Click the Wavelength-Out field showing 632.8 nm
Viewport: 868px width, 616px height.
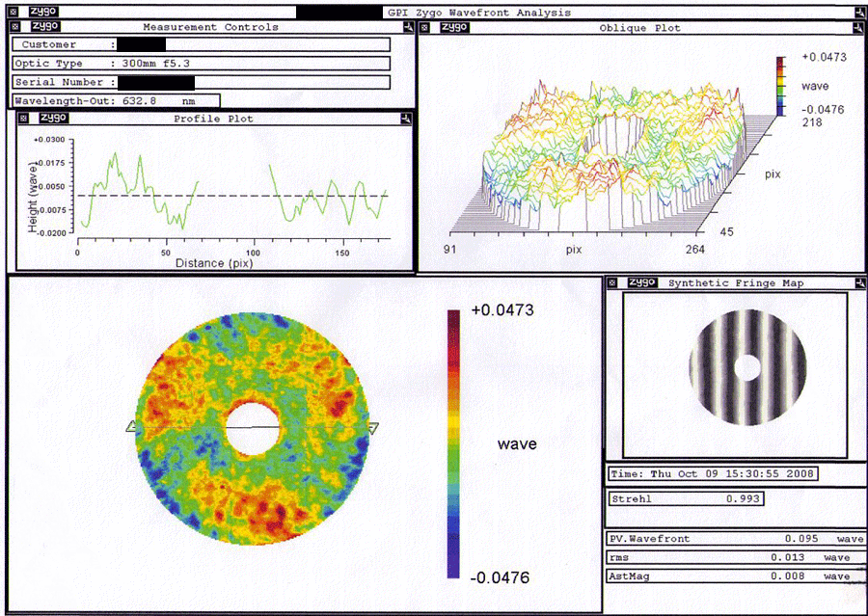pos(117,100)
